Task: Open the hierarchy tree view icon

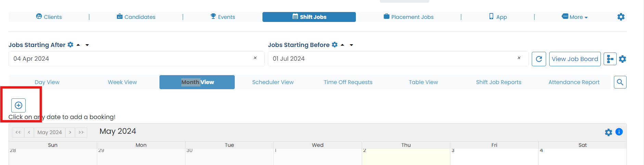Action: coord(610,59)
